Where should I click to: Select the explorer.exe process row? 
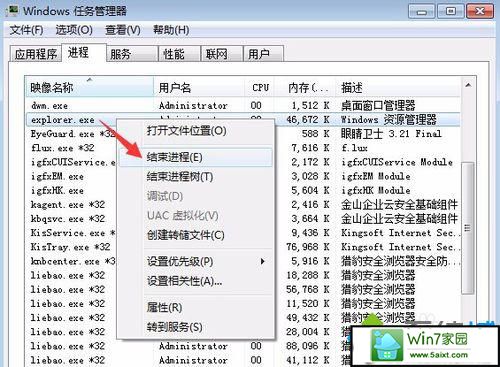(243, 120)
